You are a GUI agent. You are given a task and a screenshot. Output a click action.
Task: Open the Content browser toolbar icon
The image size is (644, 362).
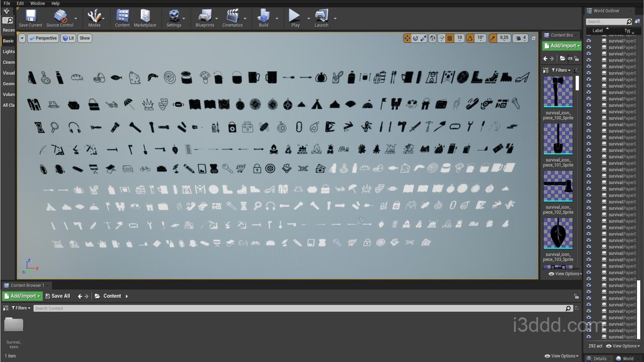click(122, 18)
